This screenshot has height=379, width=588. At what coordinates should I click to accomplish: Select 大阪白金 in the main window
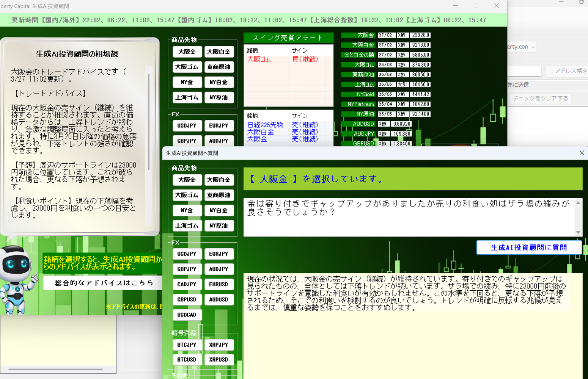(x=219, y=52)
